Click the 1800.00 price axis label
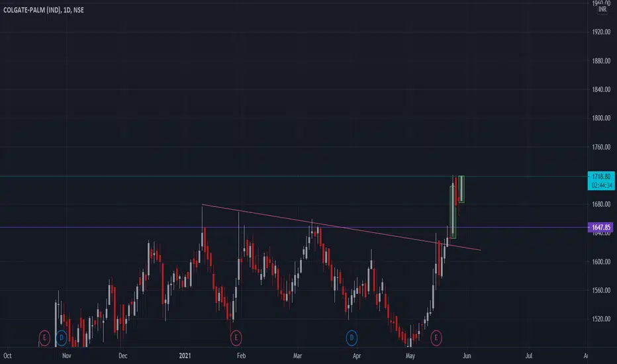617x364 pixels. point(601,118)
